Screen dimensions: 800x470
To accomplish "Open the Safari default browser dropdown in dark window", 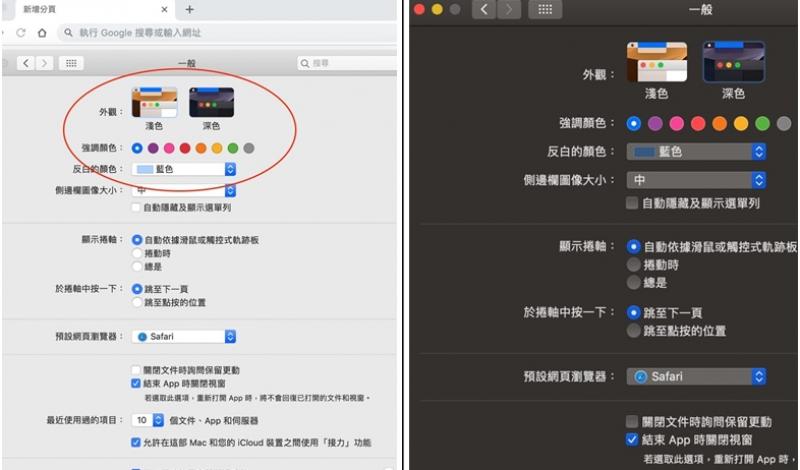I will 696,376.
